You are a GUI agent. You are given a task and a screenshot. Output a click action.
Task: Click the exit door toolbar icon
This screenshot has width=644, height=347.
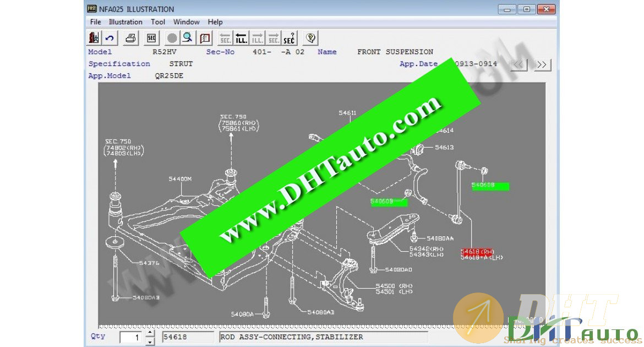click(x=94, y=38)
